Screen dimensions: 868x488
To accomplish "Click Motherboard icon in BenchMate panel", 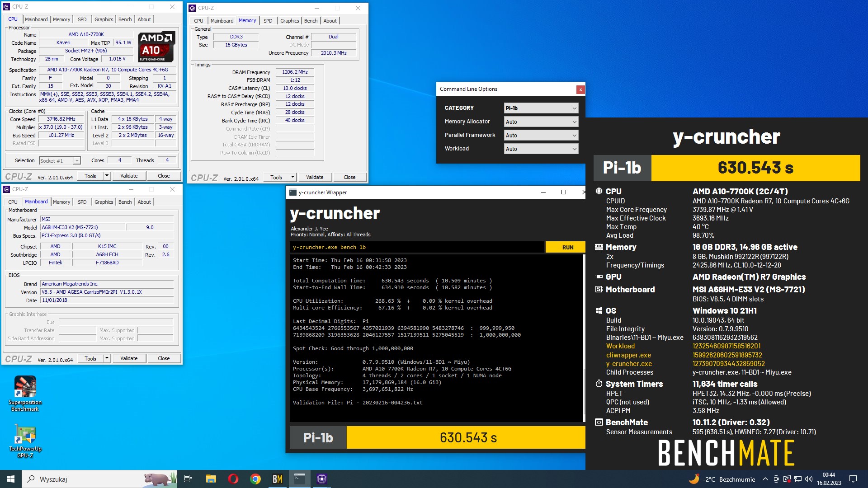I will [599, 289].
